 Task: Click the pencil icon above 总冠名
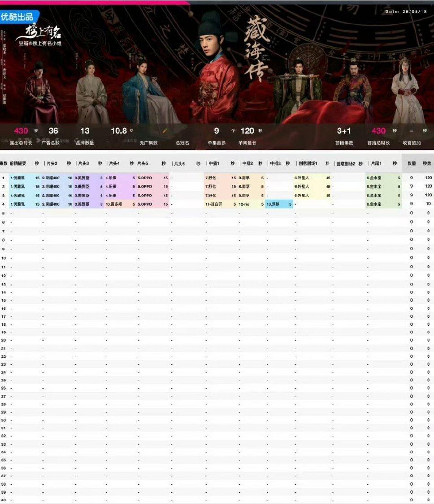coord(165,131)
